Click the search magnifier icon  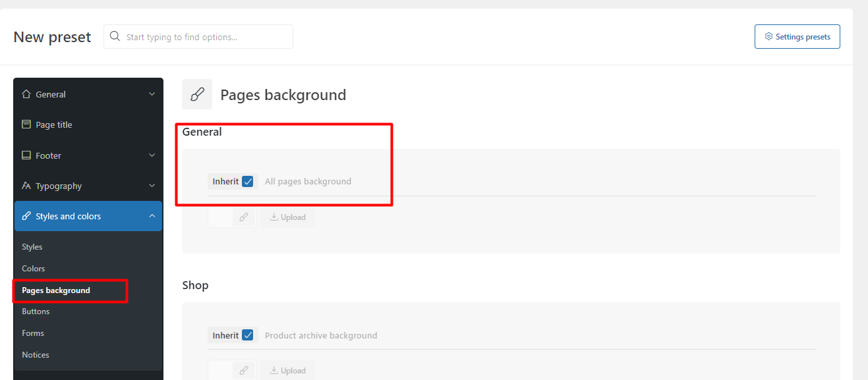click(x=115, y=37)
